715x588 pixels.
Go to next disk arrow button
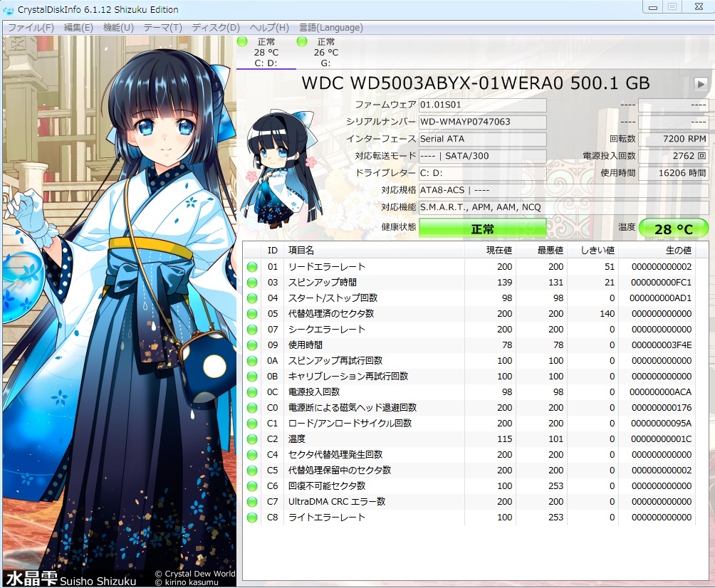point(701,84)
